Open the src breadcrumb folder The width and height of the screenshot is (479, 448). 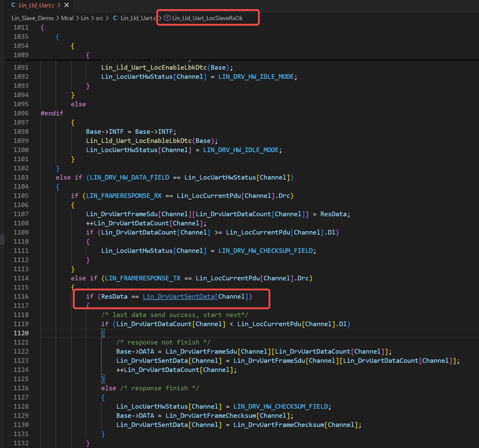coord(100,18)
